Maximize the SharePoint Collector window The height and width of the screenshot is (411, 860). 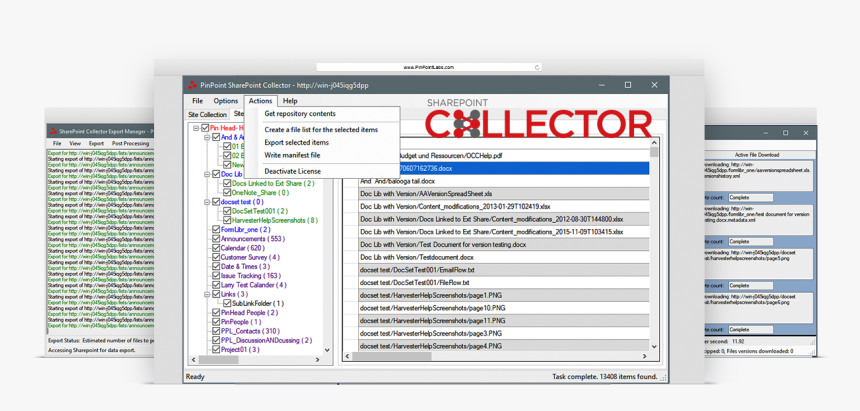point(628,85)
